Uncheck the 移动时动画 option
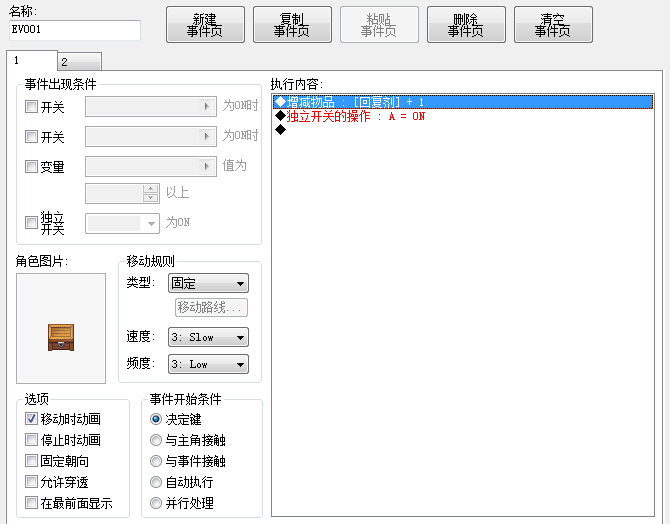Screen dimensions: 670x524 click(x=31, y=418)
